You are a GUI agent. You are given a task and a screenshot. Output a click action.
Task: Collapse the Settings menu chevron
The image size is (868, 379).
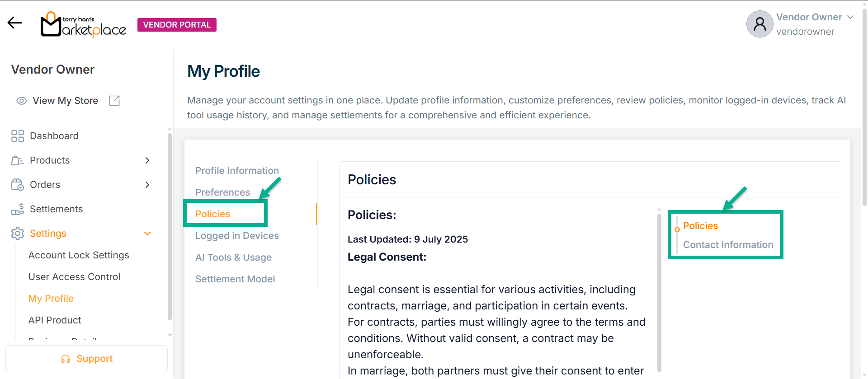[147, 234]
